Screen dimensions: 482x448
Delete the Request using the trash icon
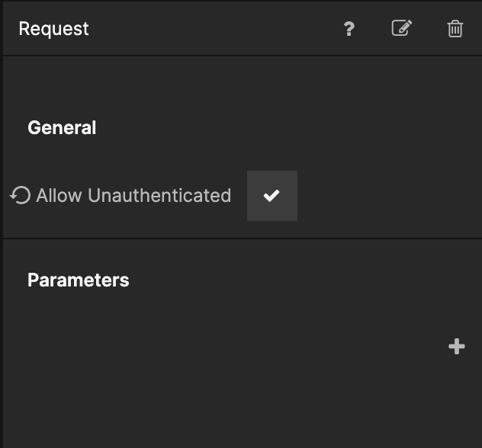click(x=455, y=29)
